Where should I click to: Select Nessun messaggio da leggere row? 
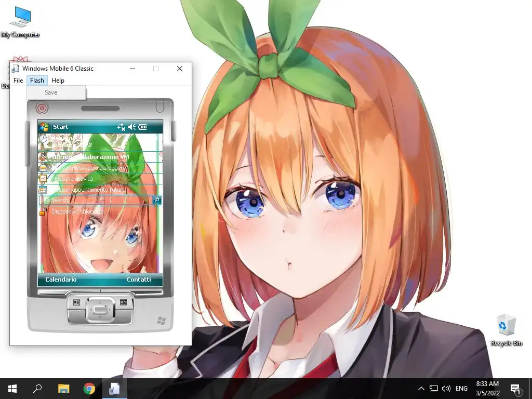(100, 168)
